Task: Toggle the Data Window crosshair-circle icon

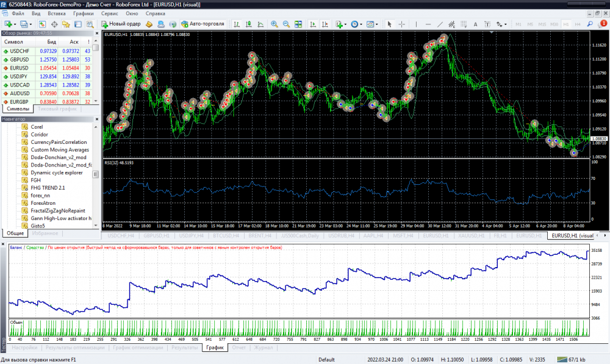Action: tap(54, 24)
